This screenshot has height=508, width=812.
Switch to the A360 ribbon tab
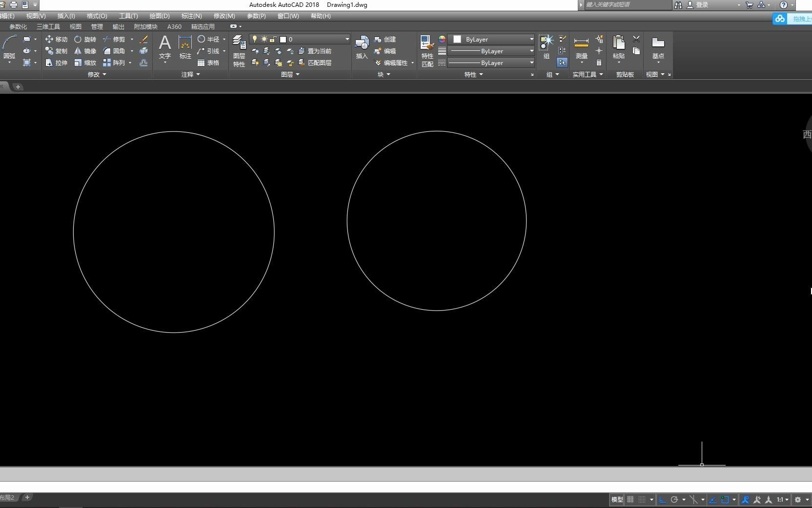174,27
